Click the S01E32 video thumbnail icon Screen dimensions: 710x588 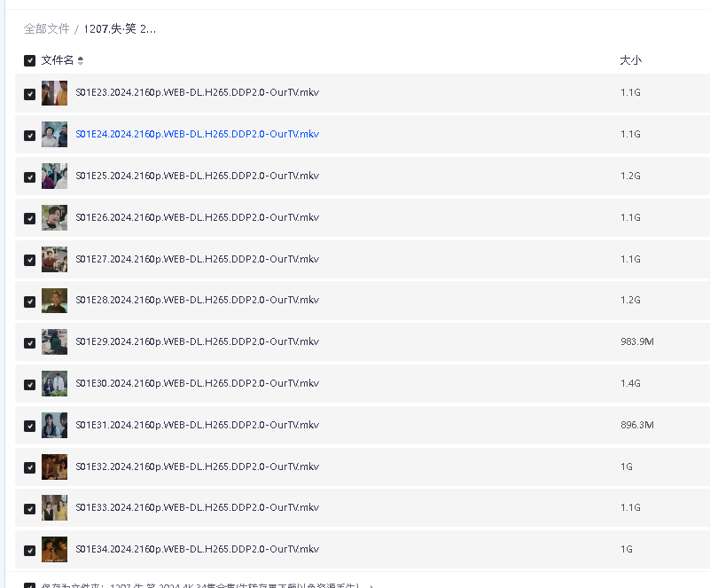[54, 466]
